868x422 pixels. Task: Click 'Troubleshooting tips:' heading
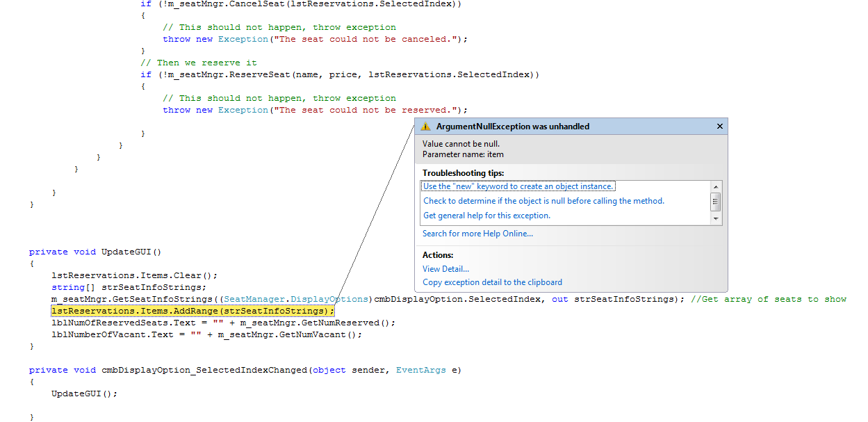click(463, 172)
